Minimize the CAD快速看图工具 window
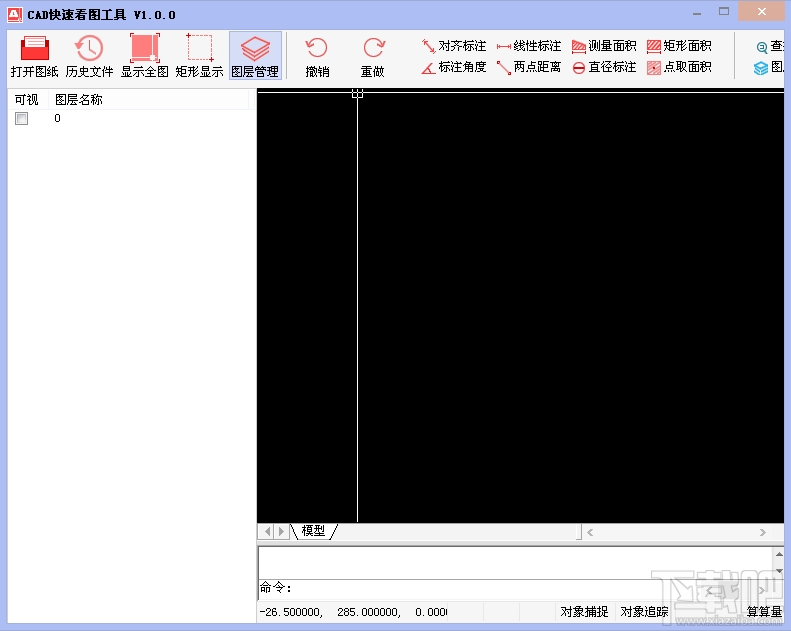The width and height of the screenshot is (791, 631). [x=697, y=13]
